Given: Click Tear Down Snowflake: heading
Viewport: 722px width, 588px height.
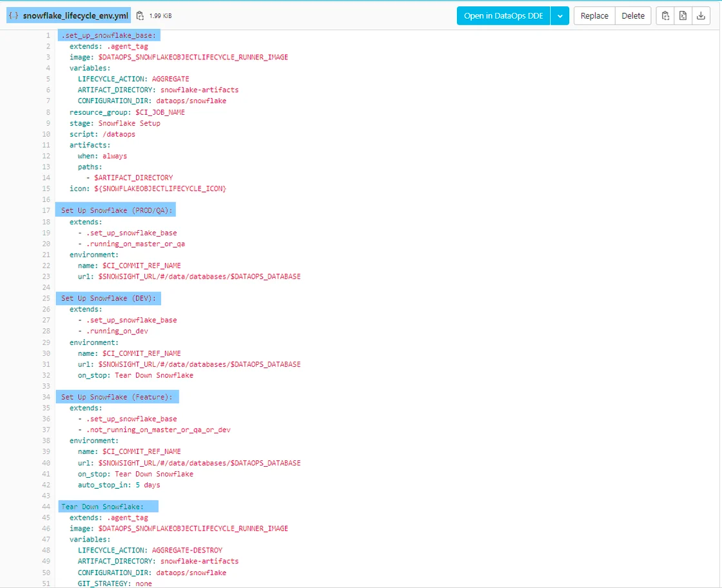Looking at the screenshot, I should (102, 507).
